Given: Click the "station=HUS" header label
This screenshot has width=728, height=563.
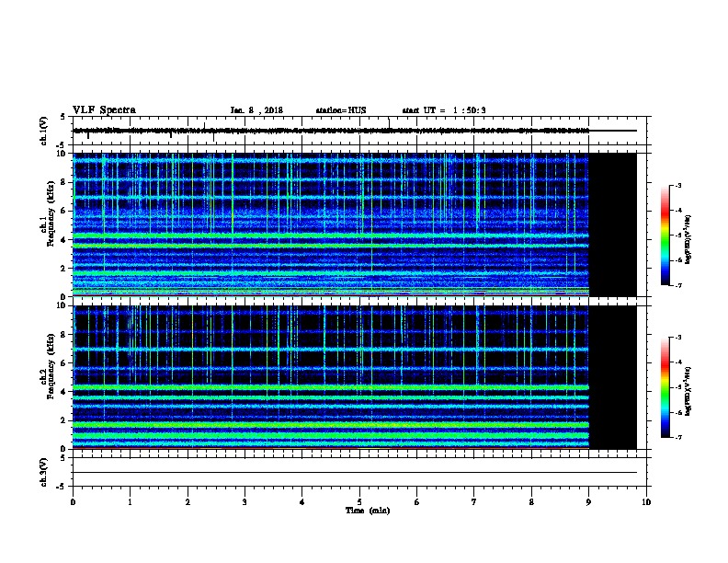Looking at the screenshot, I should click(341, 110).
